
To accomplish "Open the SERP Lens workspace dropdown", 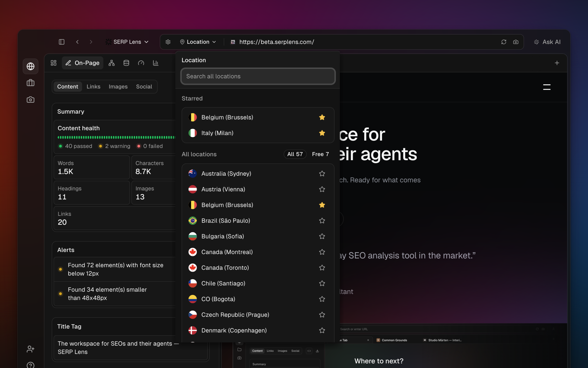I will (x=127, y=42).
